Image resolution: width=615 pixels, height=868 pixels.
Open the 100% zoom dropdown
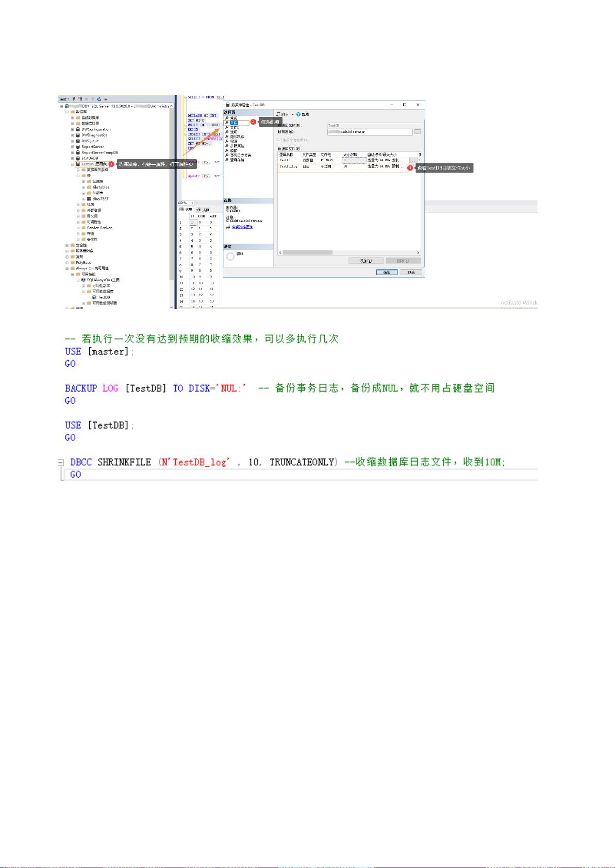tap(192, 203)
